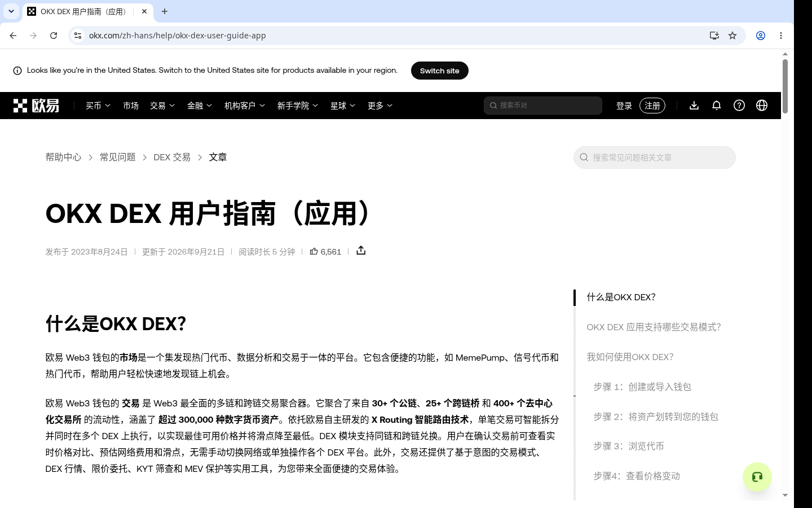This screenshot has height=508, width=812.
Task: Jump to 步骤 1：创建或导入钱包
Action: tap(642, 387)
